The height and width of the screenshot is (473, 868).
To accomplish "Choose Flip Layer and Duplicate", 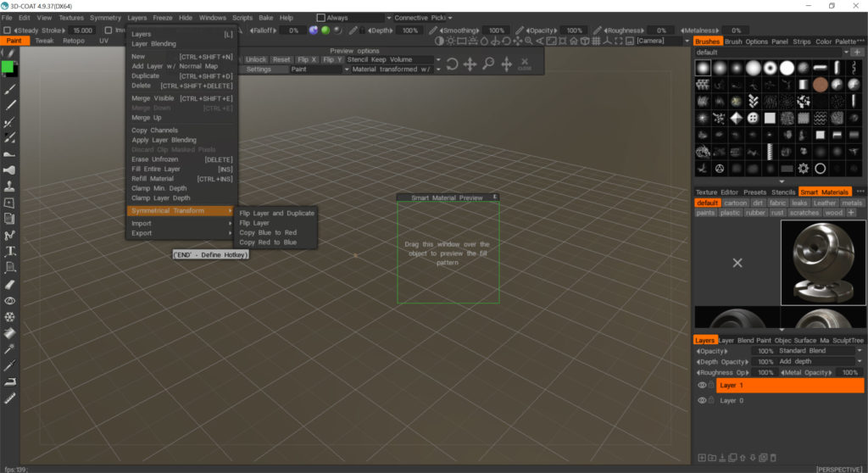I will 277,214.
